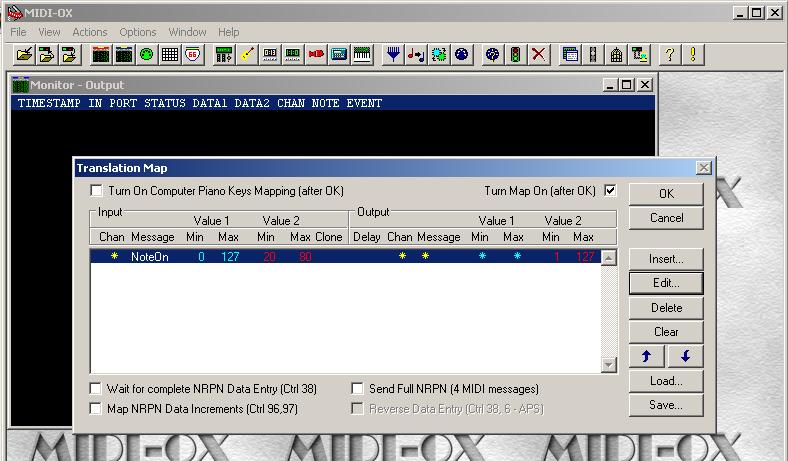
Task: Click the yellow guitar toolbar icon
Action: coord(247,54)
